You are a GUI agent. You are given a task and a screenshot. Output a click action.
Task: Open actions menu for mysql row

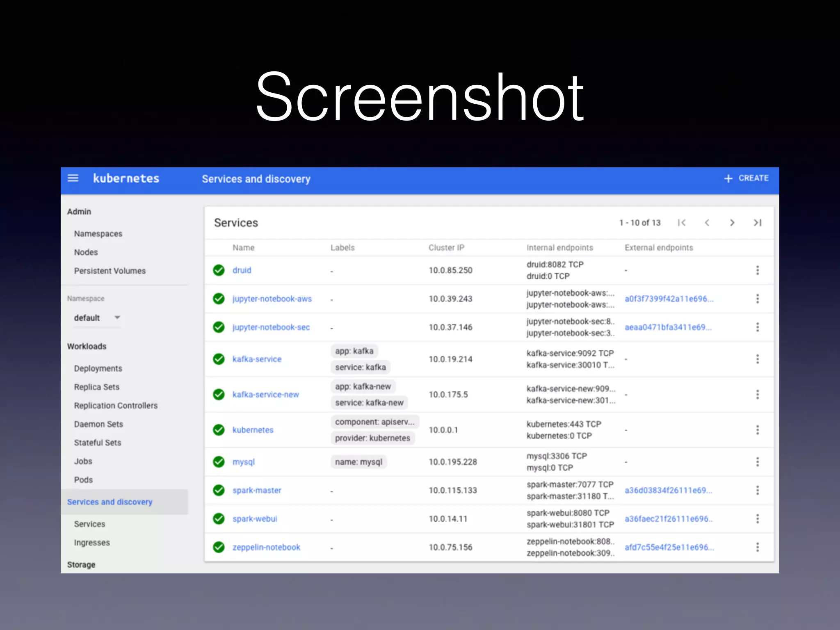pyautogui.click(x=758, y=462)
